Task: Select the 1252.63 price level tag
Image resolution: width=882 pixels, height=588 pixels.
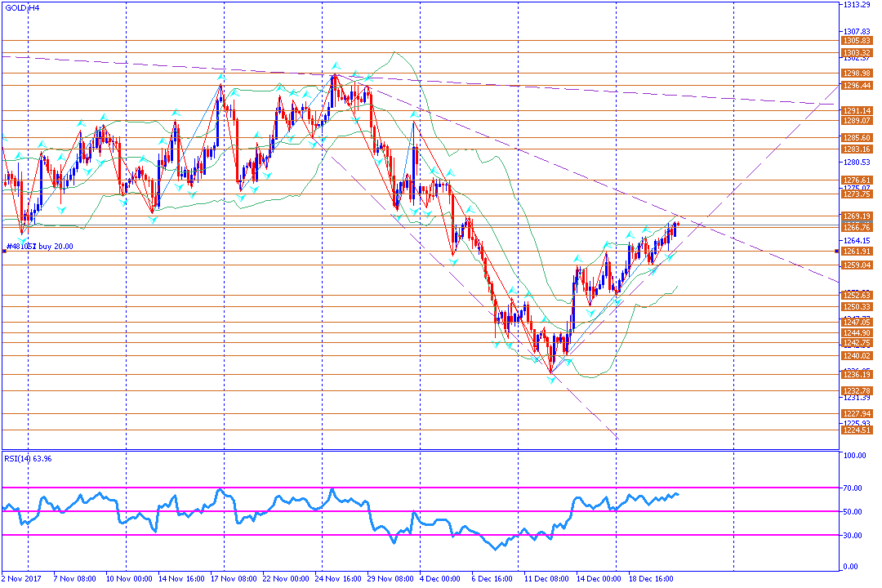Action: coord(857,296)
